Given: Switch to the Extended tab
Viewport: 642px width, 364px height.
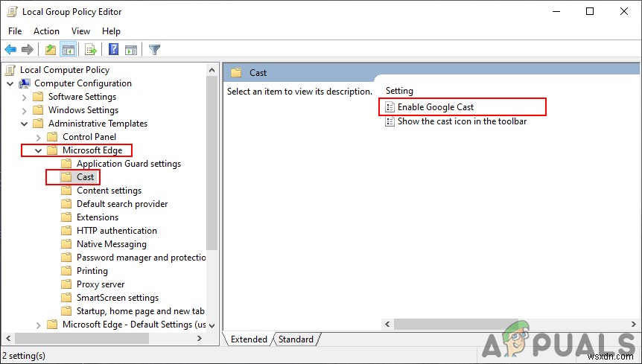Looking at the screenshot, I should (249, 339).
